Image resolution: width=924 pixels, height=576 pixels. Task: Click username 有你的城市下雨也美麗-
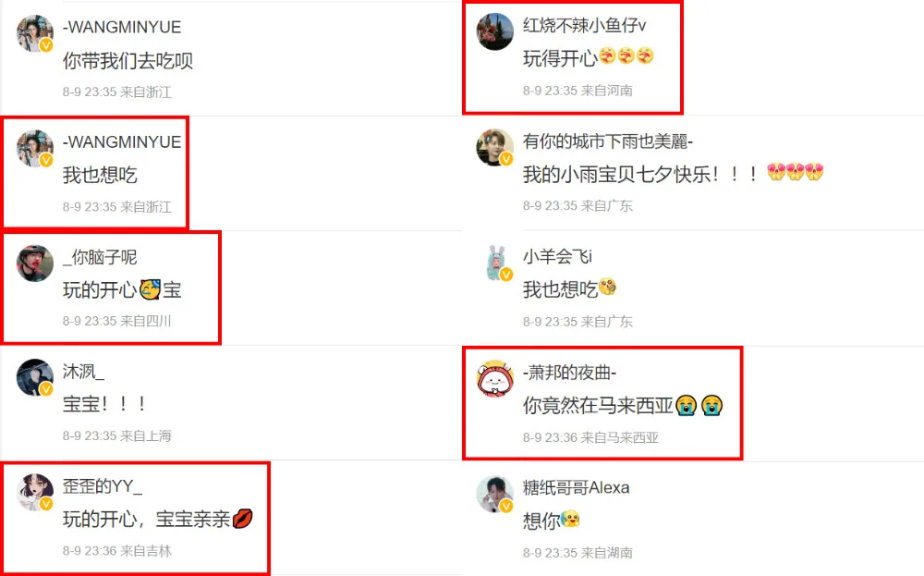[x=608, y=141]
